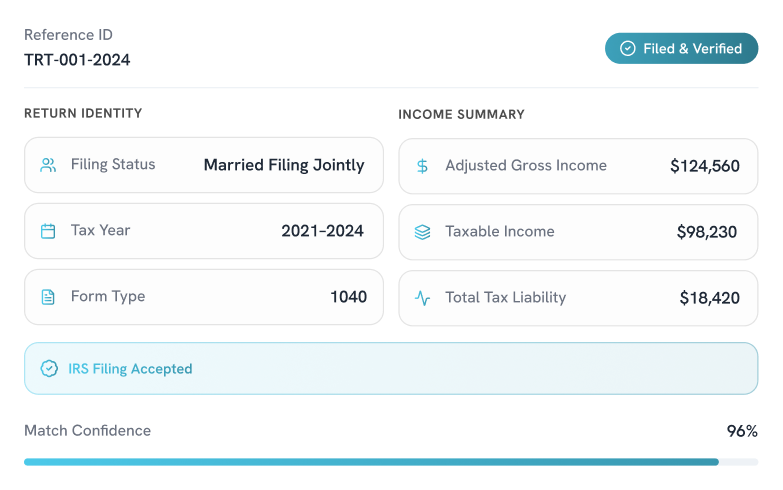Click the 2021–2024 tax year value
Viewport: 783px width, 490px height.
tap(322, 231)
